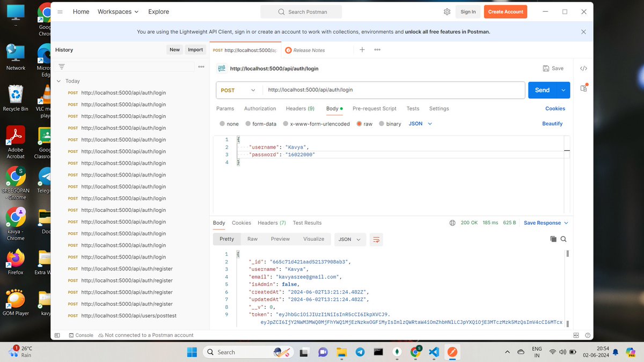Open the Network desktop icon
Screen dimensions: 644x362
[x=16, y=57]
